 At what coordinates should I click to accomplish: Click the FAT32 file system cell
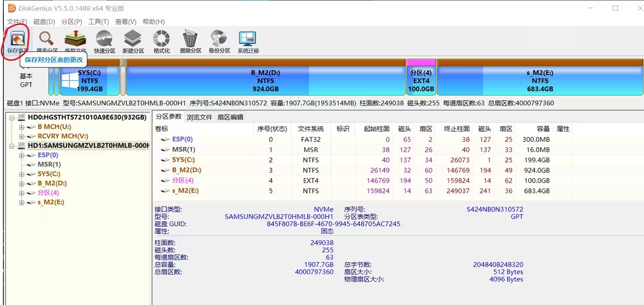click(x=311, y=140)
